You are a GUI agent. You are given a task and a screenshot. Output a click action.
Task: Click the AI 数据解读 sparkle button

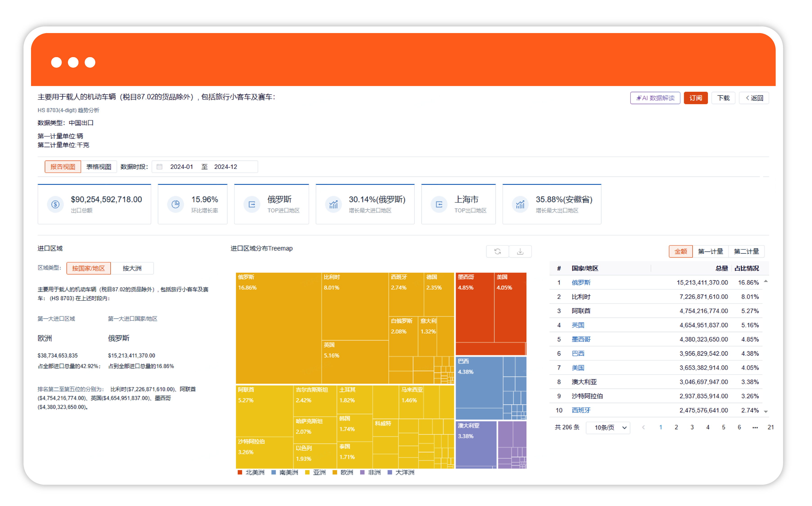655,98
